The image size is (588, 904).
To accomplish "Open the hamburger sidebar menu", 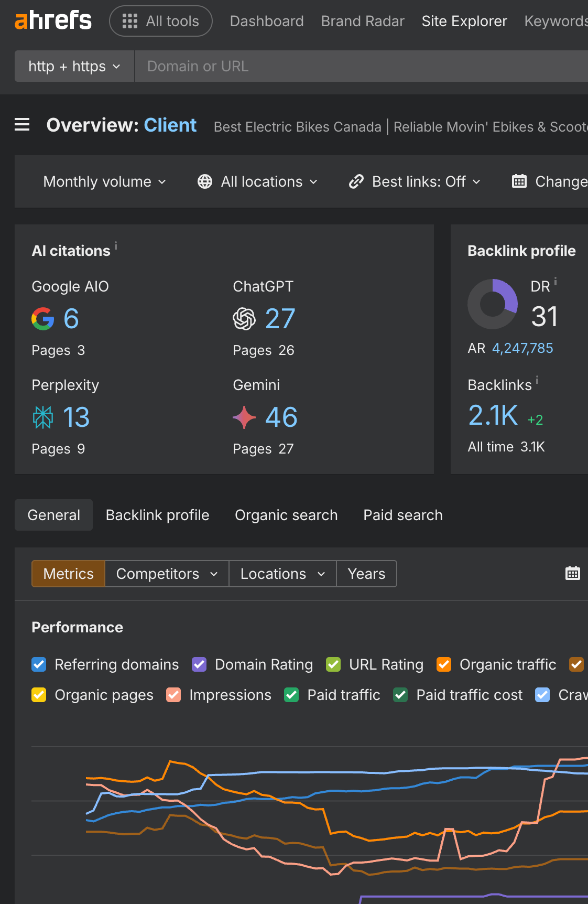I will click(22, 125).
